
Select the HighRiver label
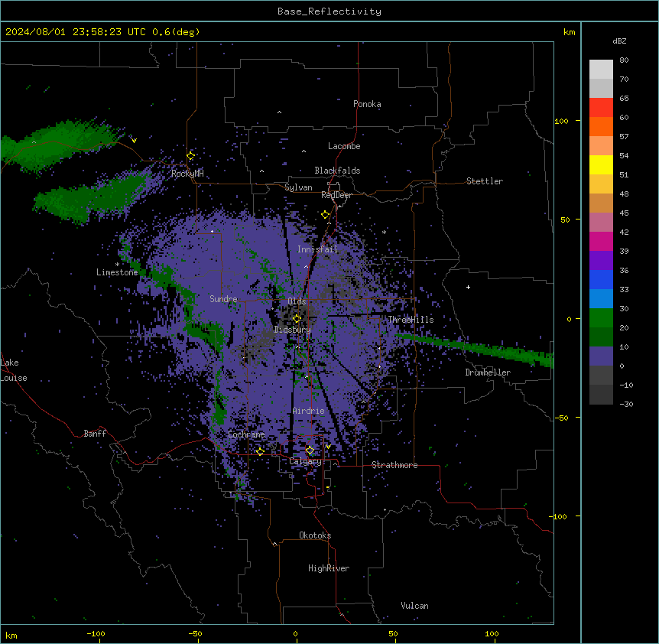329,568
